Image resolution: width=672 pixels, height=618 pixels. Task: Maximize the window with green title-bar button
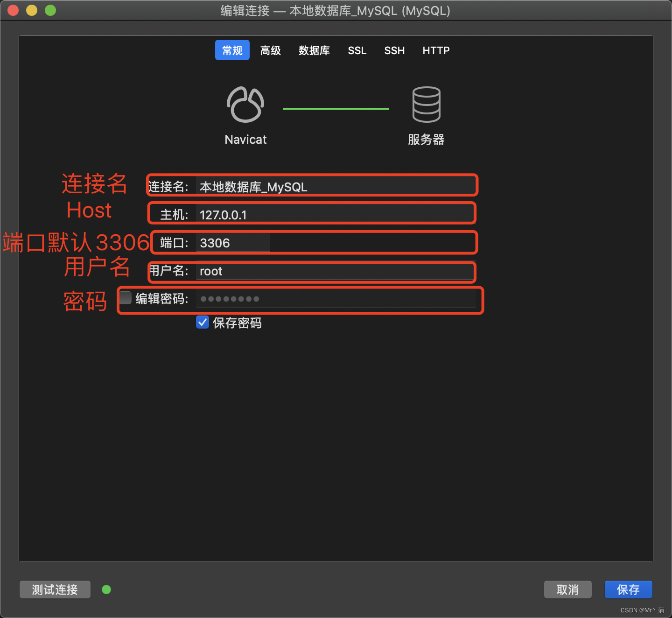tap(50, 10)
